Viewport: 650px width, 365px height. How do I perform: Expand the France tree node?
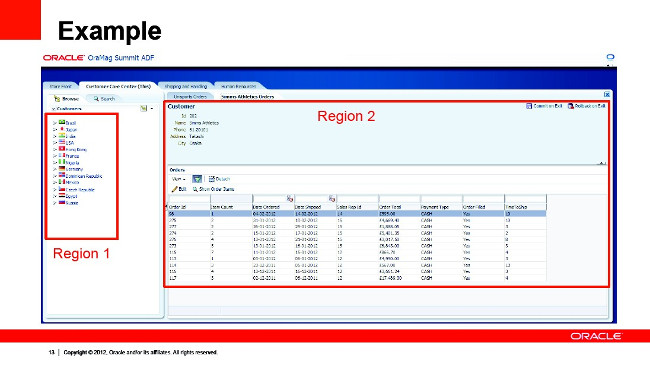(x=55, y=156)
